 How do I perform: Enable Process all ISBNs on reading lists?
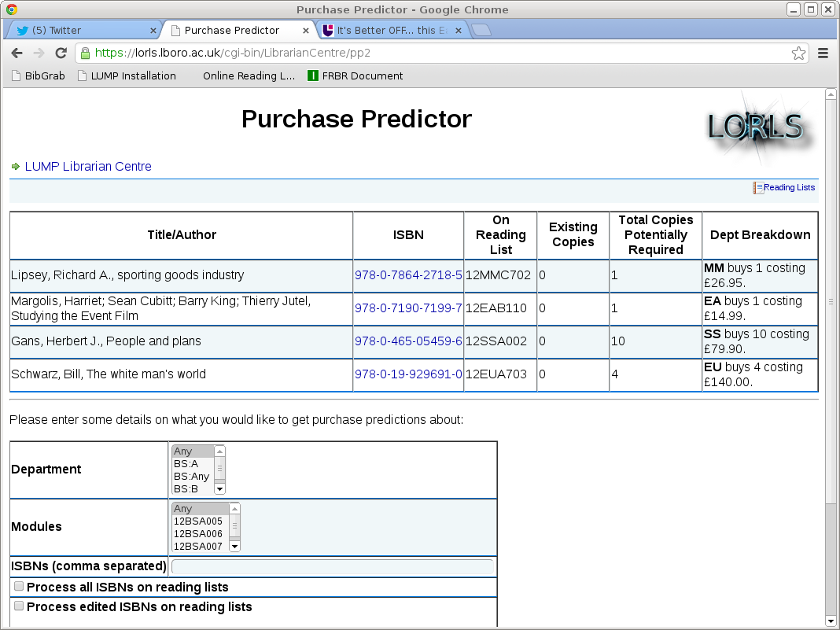(x=19, y=587)
